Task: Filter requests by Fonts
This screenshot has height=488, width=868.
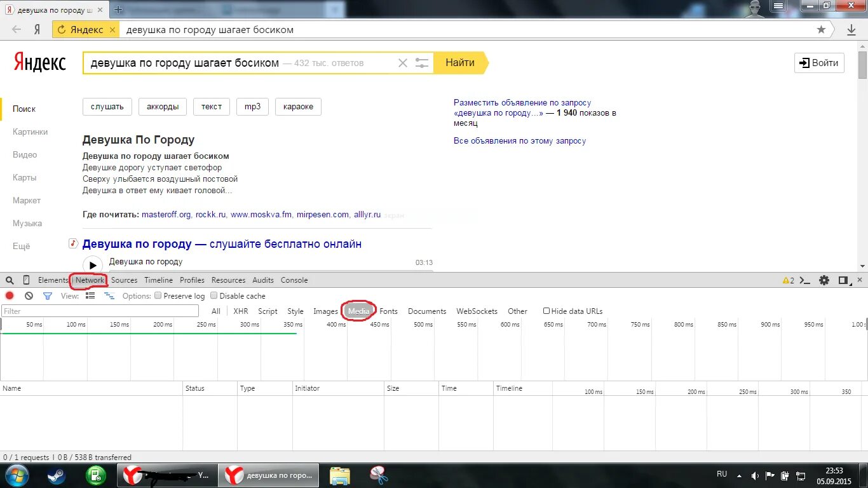Action: click(388, 311)
